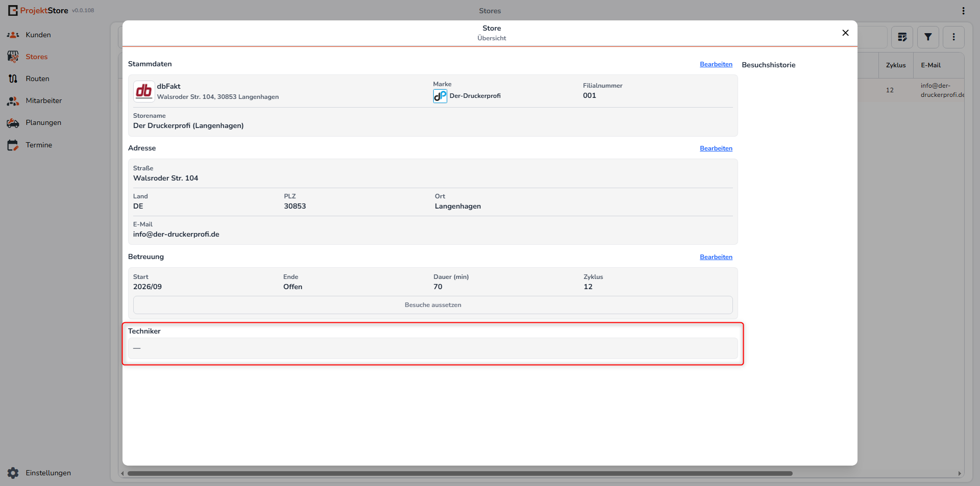Click the dbFakt customer logo
This screenshot has width=980, height=486.
click(144, 91)
